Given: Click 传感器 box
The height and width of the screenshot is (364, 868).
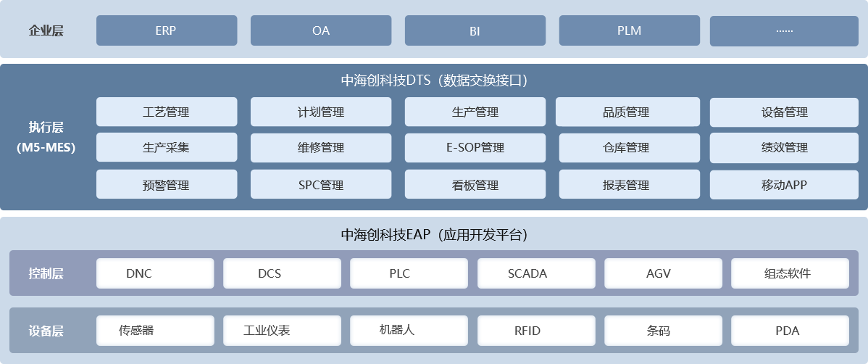Looking at the screenshot, I should 155,331.
